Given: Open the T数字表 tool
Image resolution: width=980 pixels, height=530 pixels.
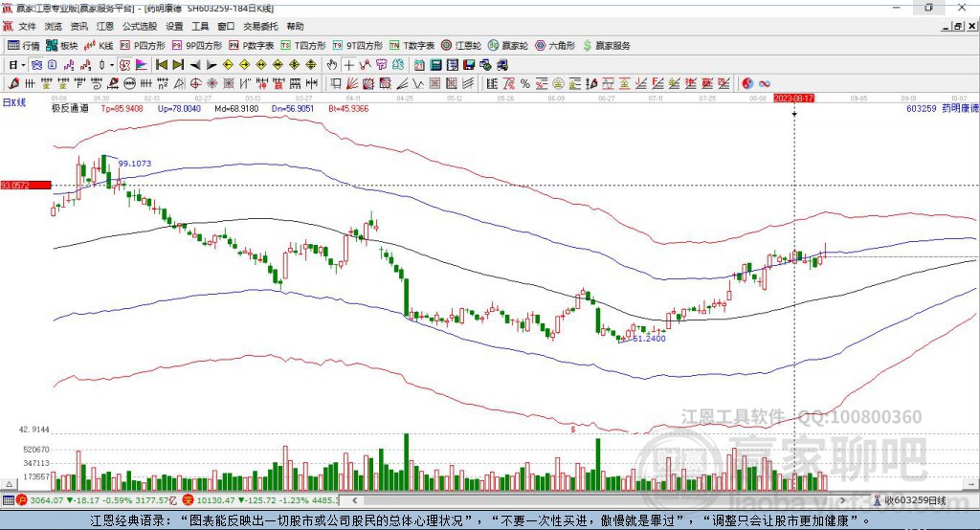Looking at the screenshot, I should [412, 46].
